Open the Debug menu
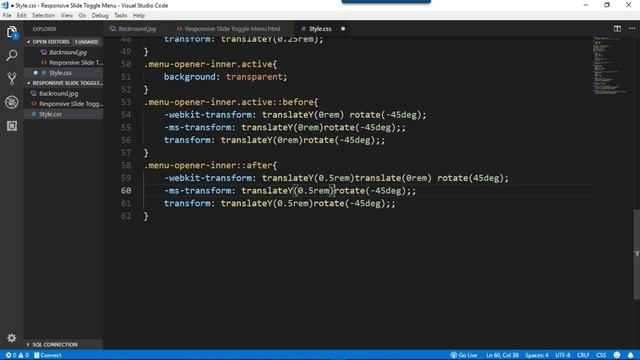This screenshot has height=360, width=640. pyautogui.click(x=100, y=16)
